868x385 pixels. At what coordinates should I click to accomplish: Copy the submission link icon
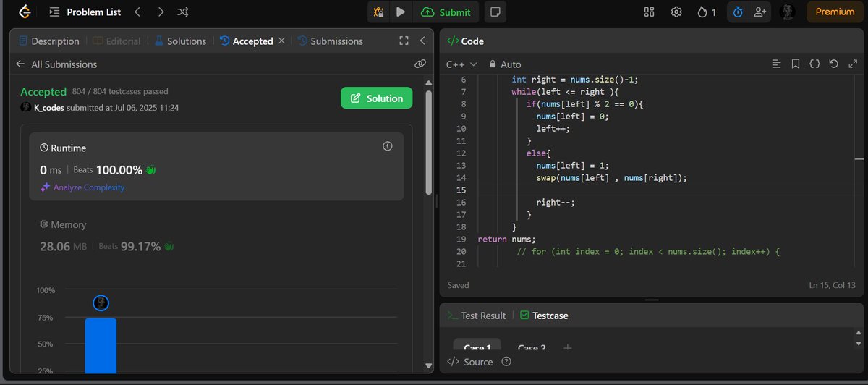click(x=420, y=64)
